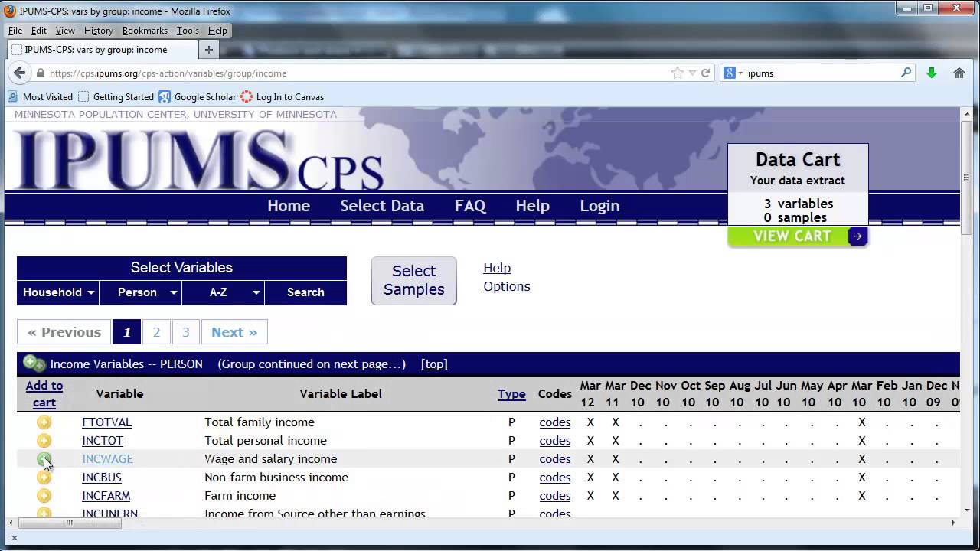Open Log In to Canvas bookmark
The height and width of the screenshot is (551, 980).
282,97
